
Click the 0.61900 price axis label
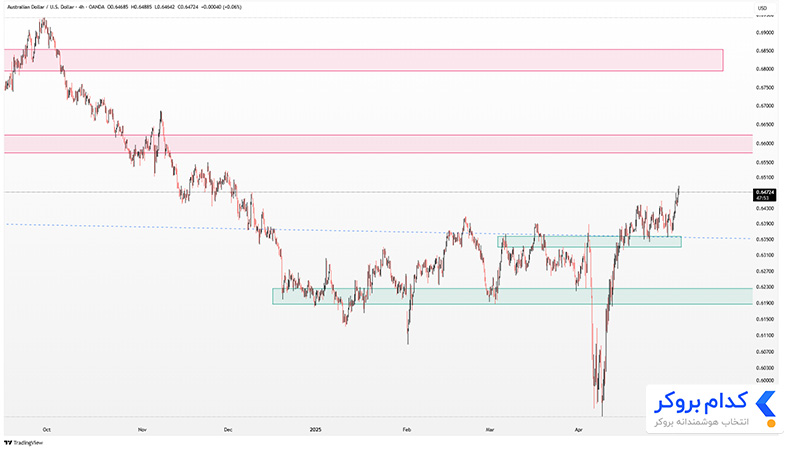[765, 303]
